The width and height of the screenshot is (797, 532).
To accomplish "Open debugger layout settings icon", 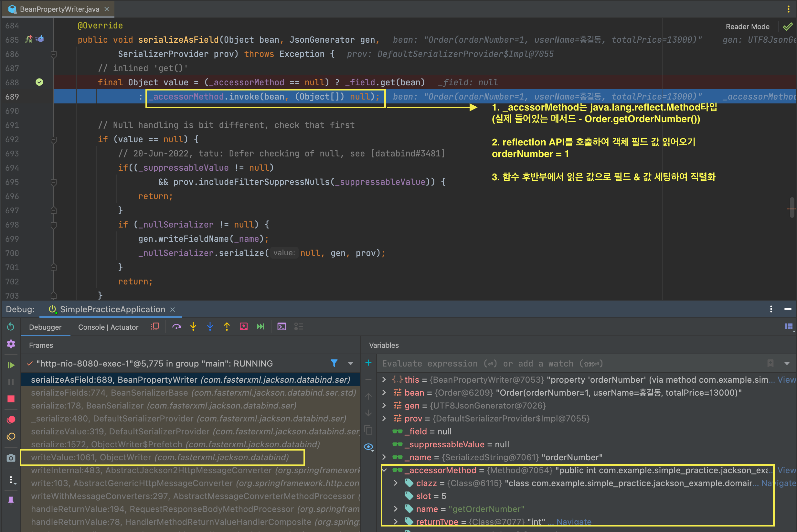I will click(789, 327).
